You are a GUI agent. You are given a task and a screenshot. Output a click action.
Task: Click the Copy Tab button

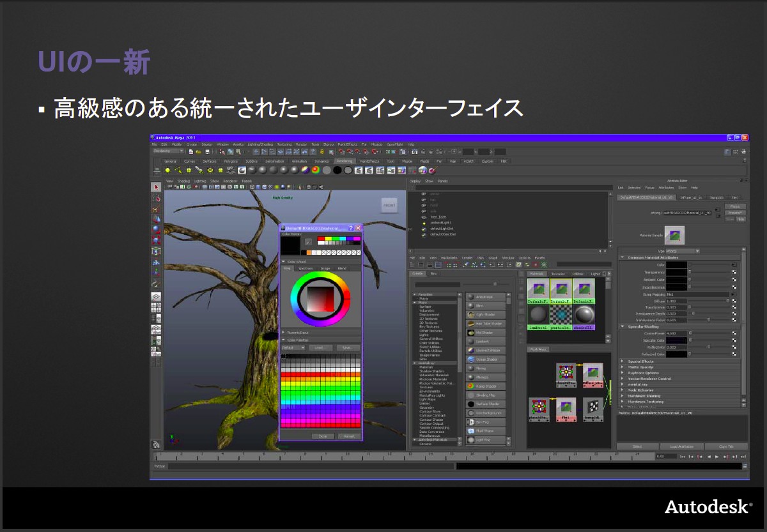click(726, 446)
